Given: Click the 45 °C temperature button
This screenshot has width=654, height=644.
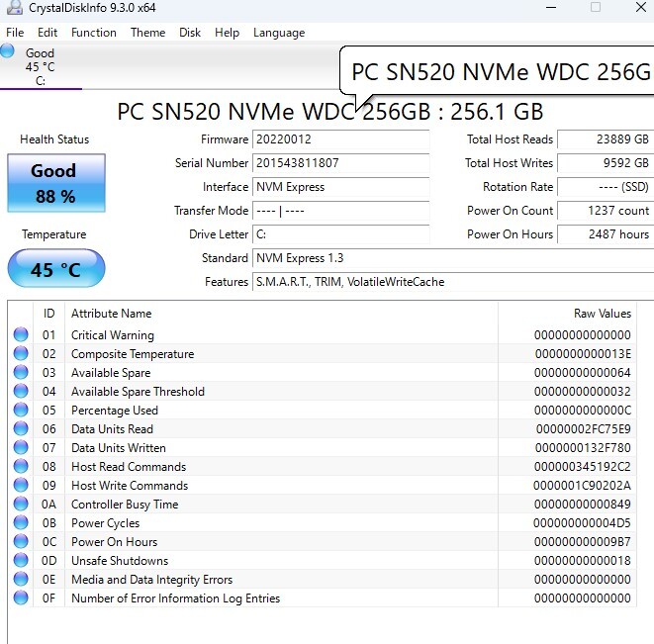Looking at the screenshot, I should pyautogui.click(x=55, y=269).
